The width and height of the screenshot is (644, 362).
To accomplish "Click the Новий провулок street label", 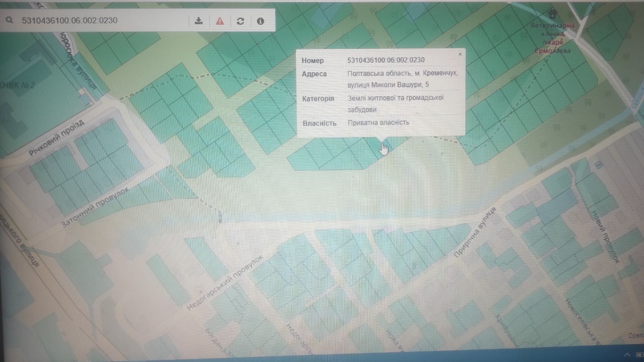I will click(x=605, y=237).
